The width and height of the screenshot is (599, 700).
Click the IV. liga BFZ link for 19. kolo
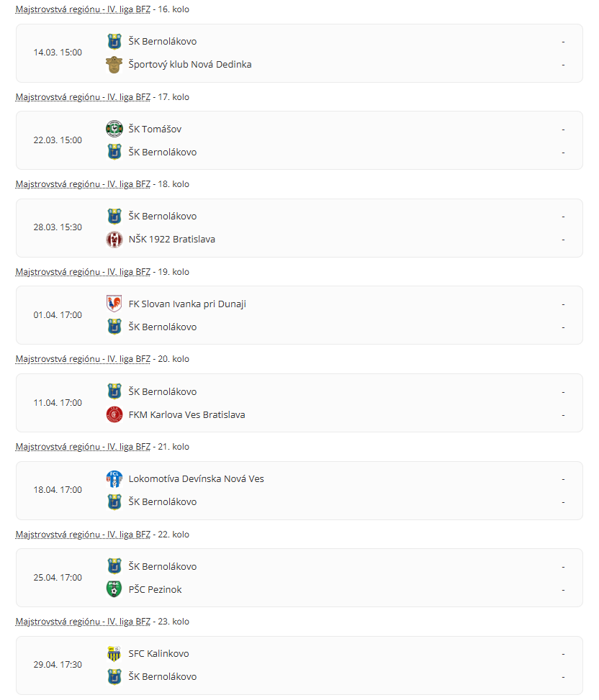click(x=83, y=272)
